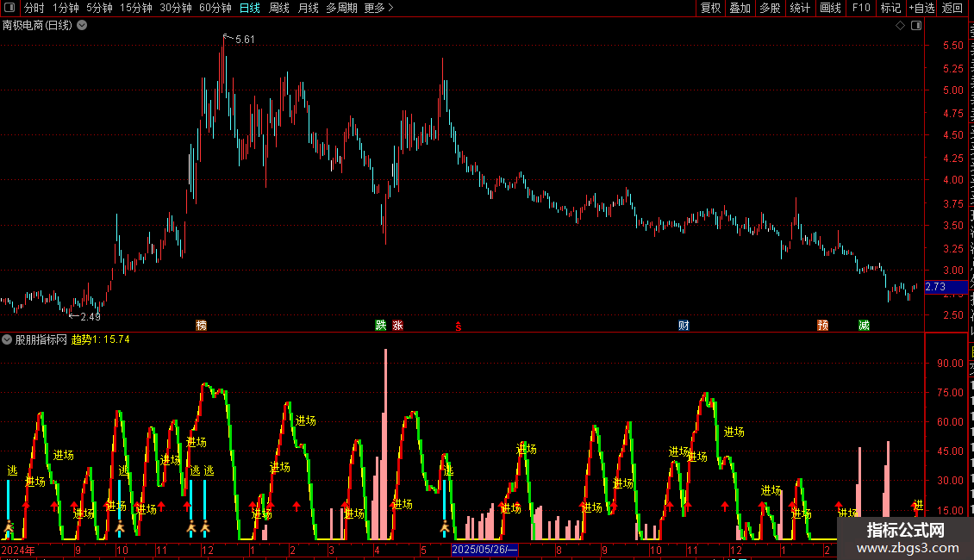This screenshot has height=560, width=974.
Task: Toggle the left side panel icon
Action: pyautogui.click(x=9, y=8)
